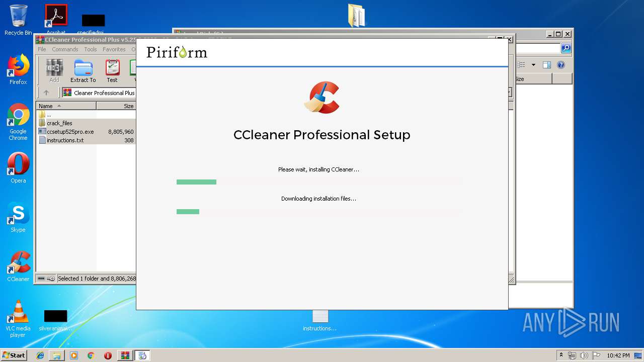Image resolution: width=644 pixels, height=362 pixels.
Task: Click the CCleaner Professional Setup heading
Action: pos(322,135)
